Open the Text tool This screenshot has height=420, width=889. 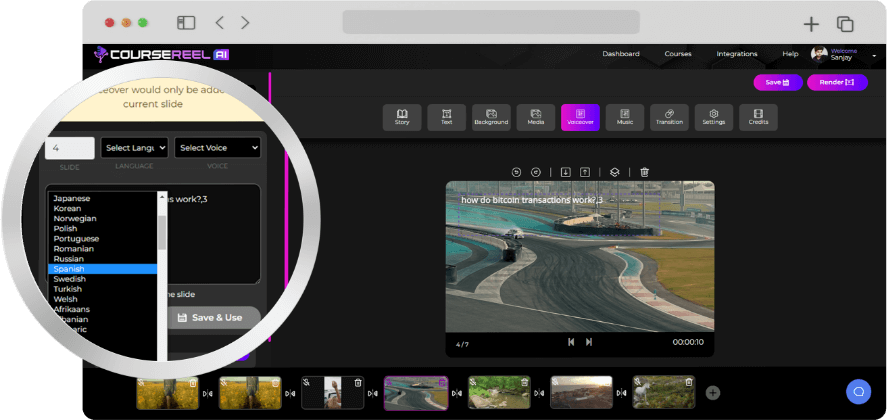(447, 117)
